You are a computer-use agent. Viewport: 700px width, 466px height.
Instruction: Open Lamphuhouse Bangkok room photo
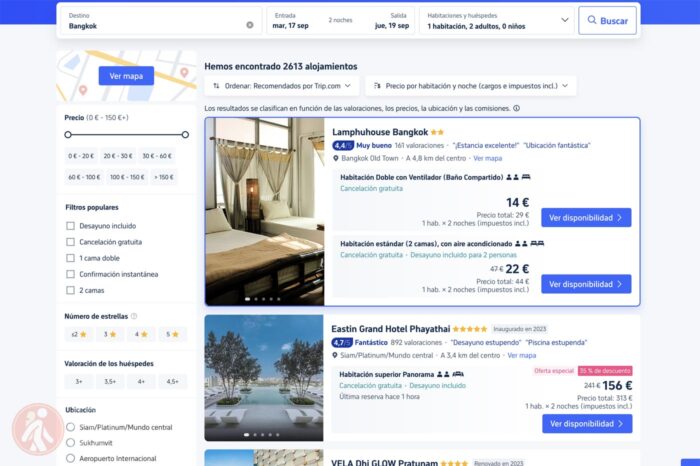click(265, 212)
